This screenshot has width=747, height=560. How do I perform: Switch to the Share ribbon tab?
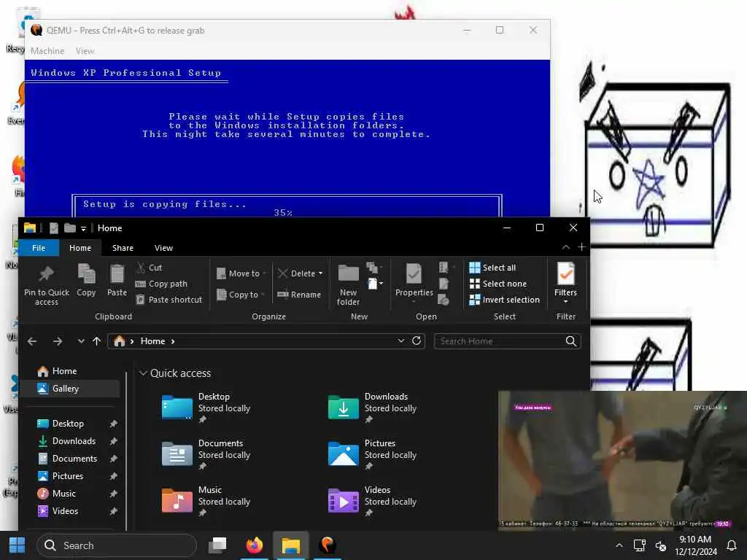point(123,248)
